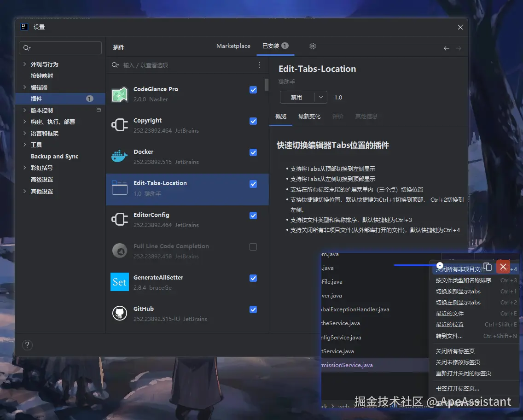This screenshot has height=420, width=523.
Task: Click the CodeGlance Pro plugin icon
Action: pyautogui.click(x=119, y=95)
